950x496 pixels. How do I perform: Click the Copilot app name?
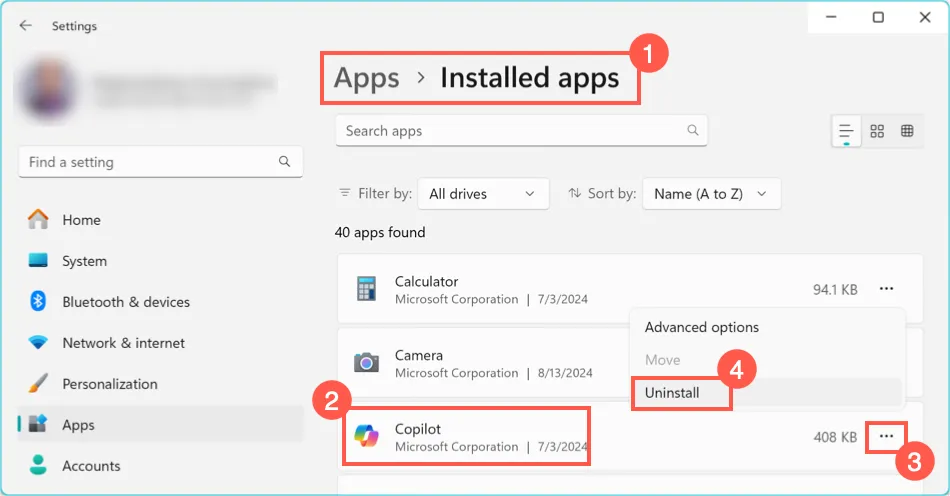(417, 429)
